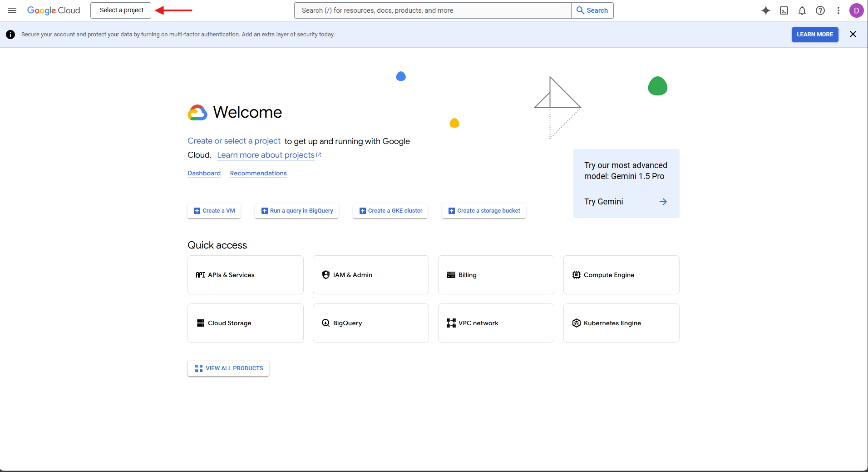This screenshot has height=472, width=868.
Task: Click Try Gemini arrow
Action: 663,202
